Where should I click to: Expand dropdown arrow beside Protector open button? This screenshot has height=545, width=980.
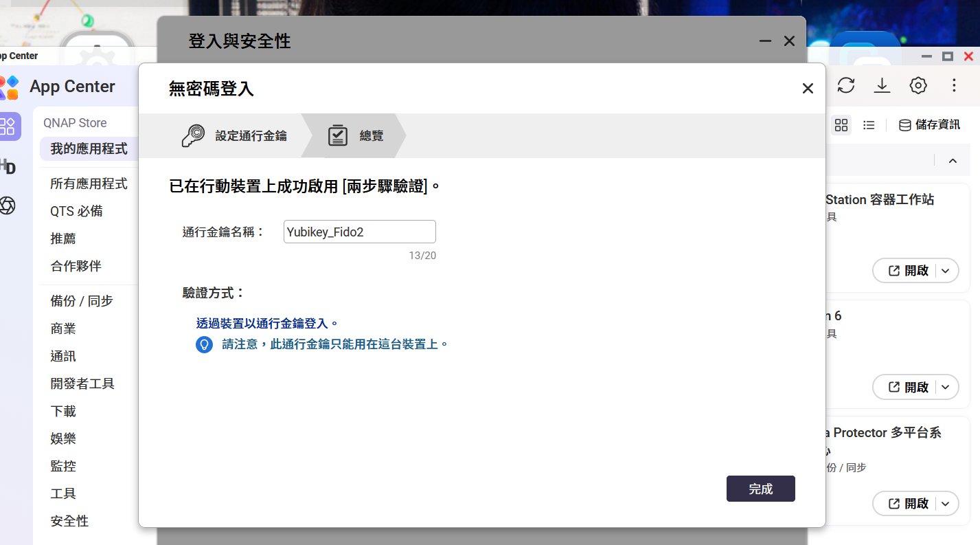[946, 504]
